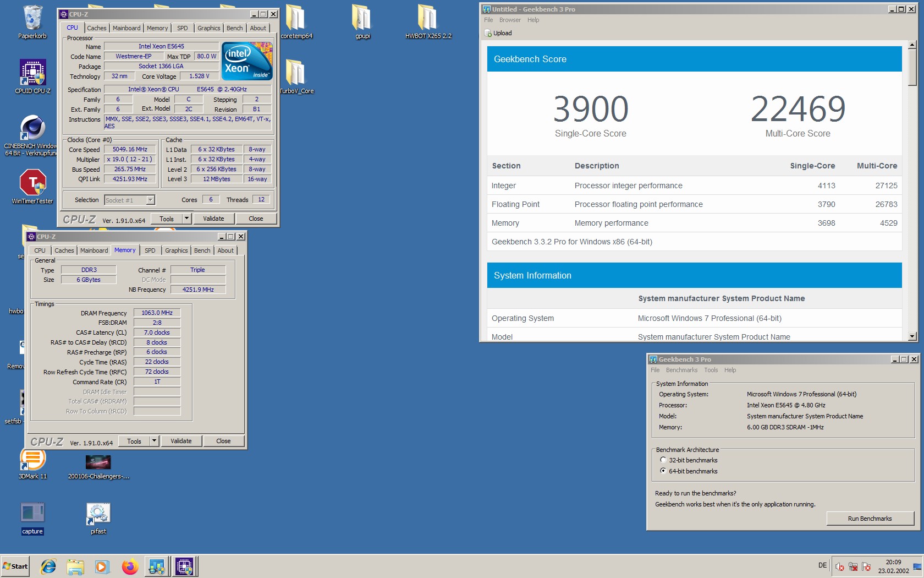Click the 5049.16 MHz Core Speed value

click(130, 149)
